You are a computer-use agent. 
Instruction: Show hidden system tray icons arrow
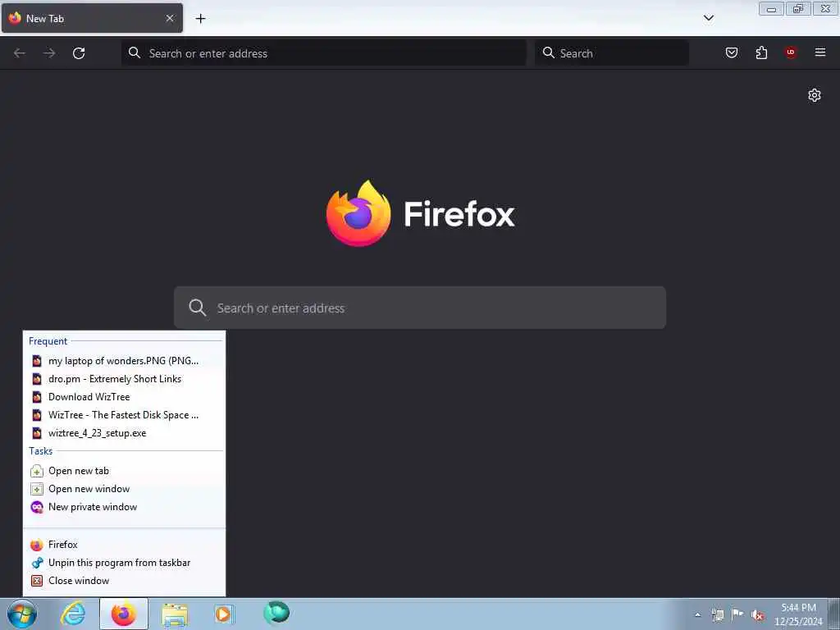697,614
